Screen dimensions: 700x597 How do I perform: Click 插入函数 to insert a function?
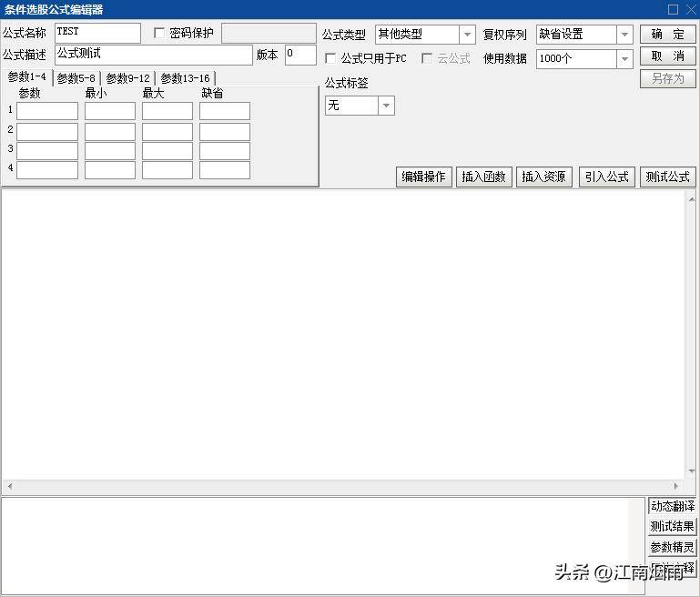(x=484, y=177)
